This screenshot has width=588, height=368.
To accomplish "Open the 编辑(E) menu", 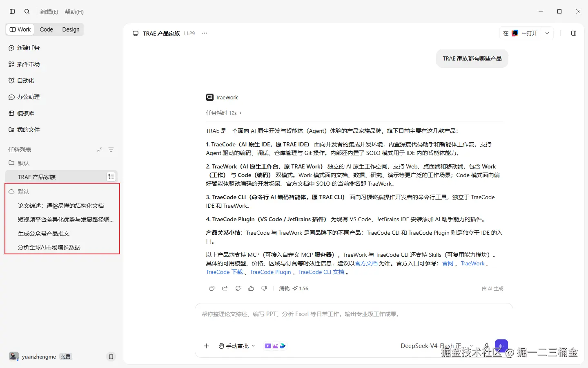I will (x=49, y=12).
